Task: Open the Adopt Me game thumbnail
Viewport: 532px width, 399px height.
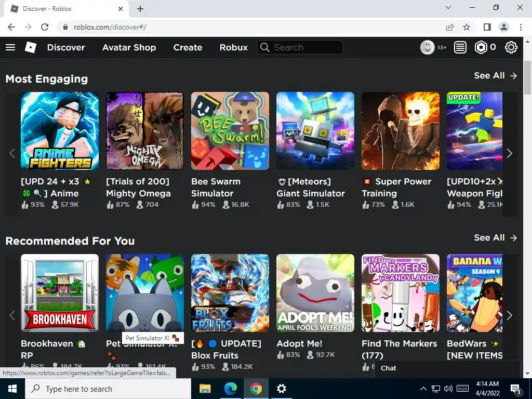Action: (315, 293)
